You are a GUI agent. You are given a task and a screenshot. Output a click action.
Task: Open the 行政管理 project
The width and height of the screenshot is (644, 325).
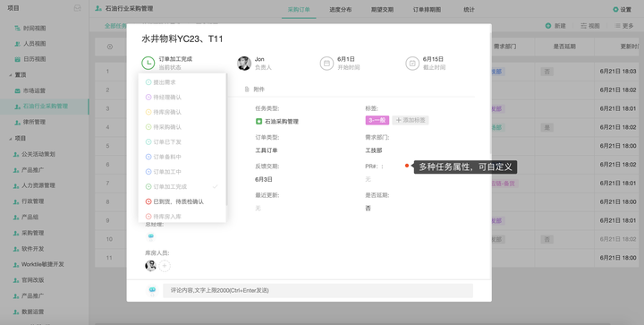pos(32,201)
